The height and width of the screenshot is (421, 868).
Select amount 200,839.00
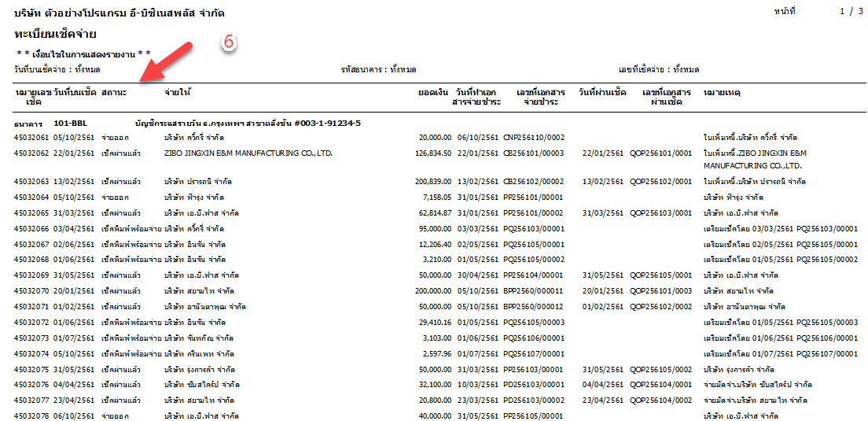433,182
